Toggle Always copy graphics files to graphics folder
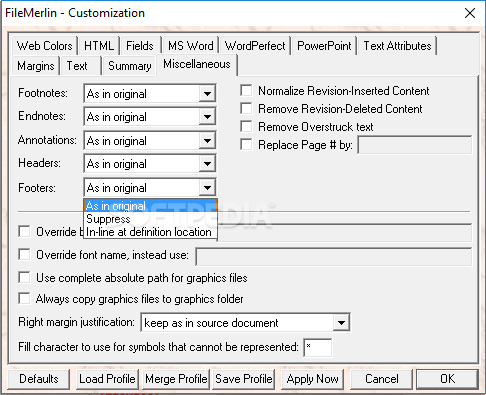 [x=24, y=299]
